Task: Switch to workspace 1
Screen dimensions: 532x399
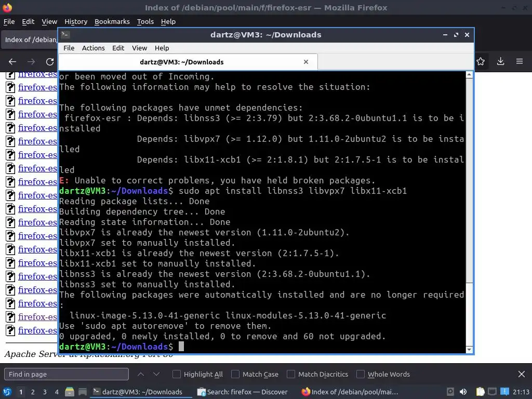Action: pyautogui.click(x=21, y=392)
